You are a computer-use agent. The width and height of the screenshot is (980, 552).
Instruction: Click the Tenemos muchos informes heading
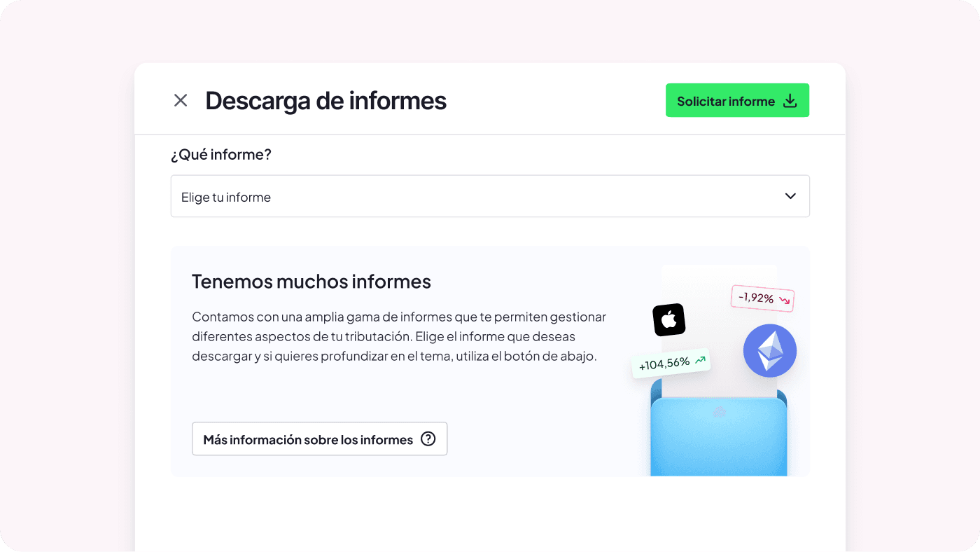[311, 281]
